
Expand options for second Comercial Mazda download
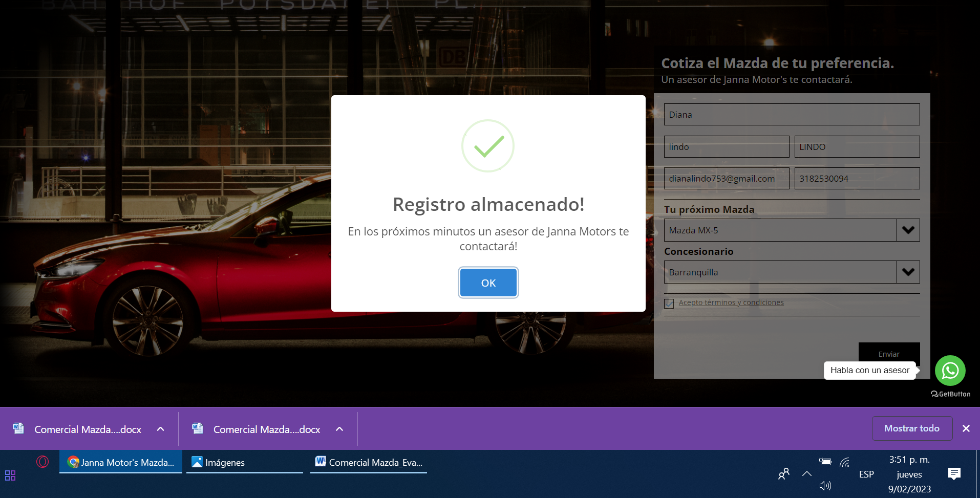pyautogui.click(x=339, y=429)
